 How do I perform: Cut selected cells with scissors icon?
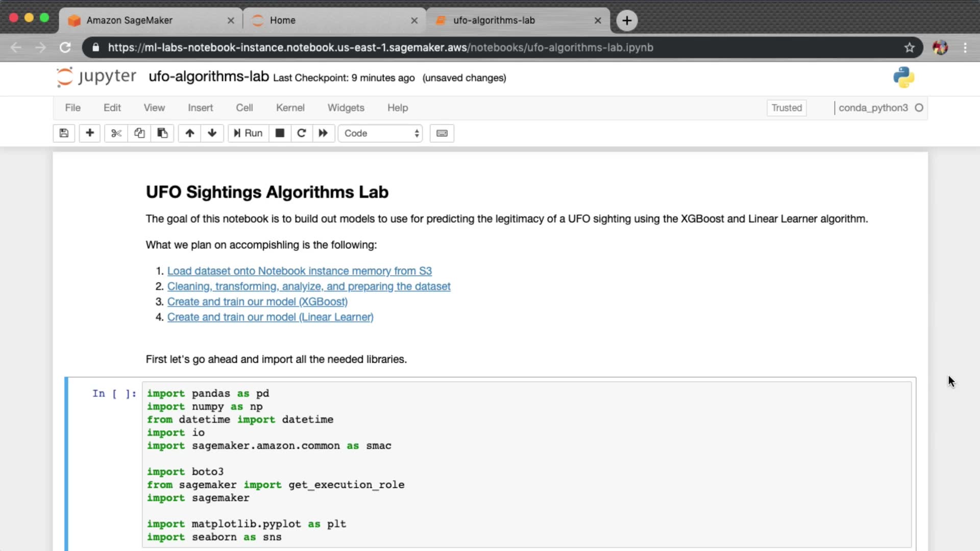(116, 133)
